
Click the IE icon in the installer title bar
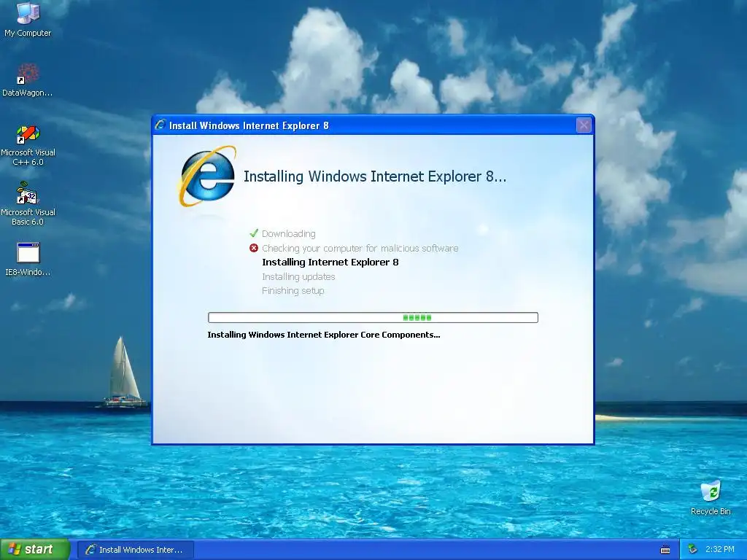pos(160,125)
